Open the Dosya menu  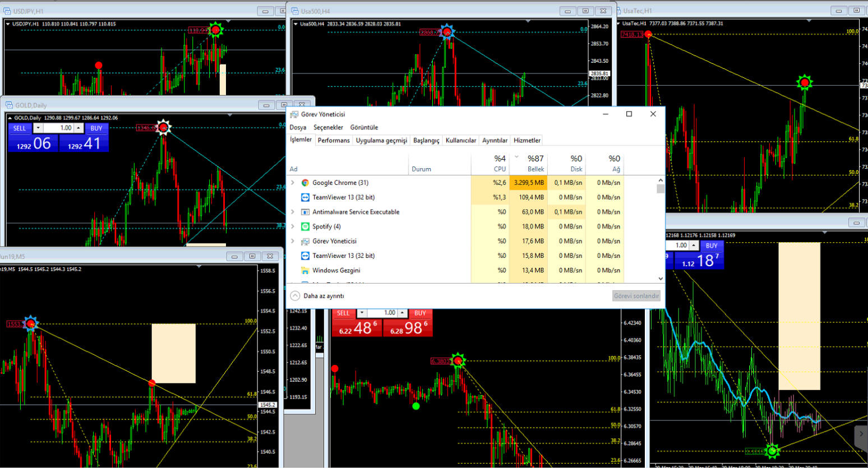(298, 128)
